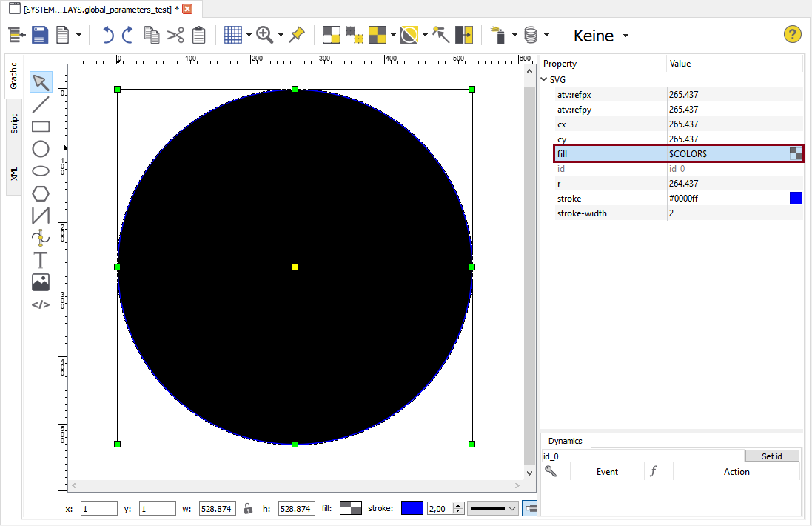Toggle the position lock icon near width field

click(x=248, y=508)
